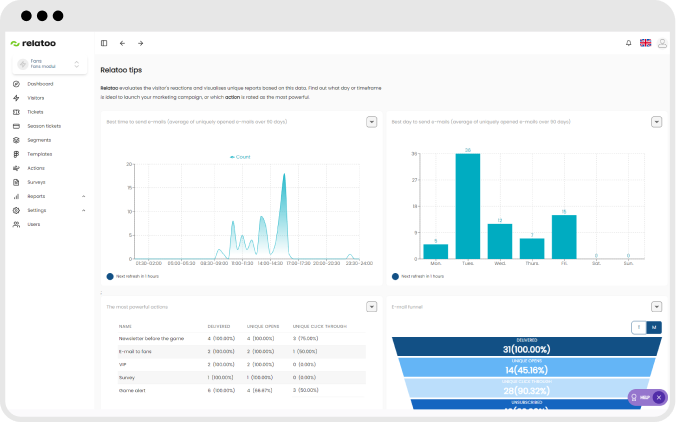Click the 'Unique click through' column header
Image resolution: width=676 pixels, height=422 pixels.
(319, 326)
